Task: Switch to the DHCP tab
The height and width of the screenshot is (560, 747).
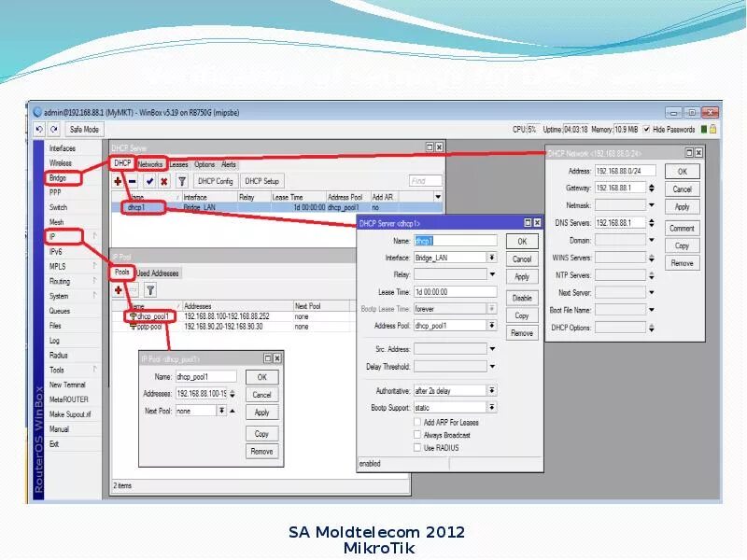Action: (122, 163)
